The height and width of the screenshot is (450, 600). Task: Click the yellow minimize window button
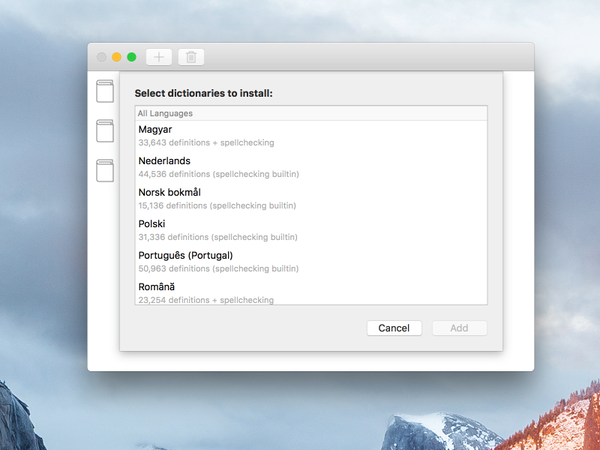tap(117, 57)
